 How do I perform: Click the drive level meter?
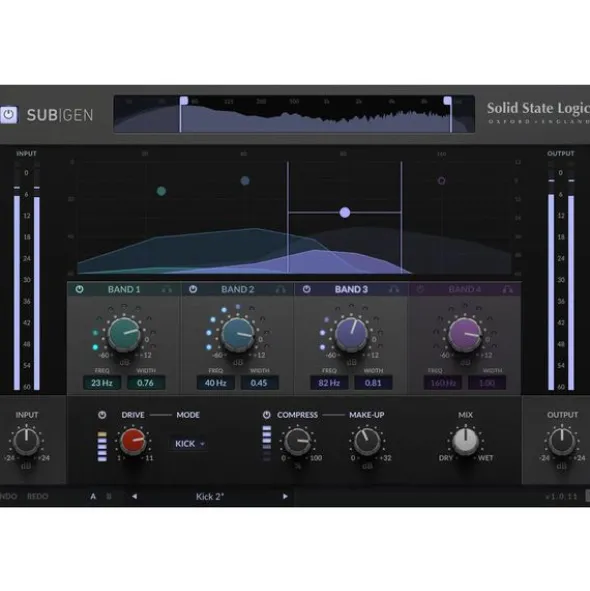click(x=102, y=447)
